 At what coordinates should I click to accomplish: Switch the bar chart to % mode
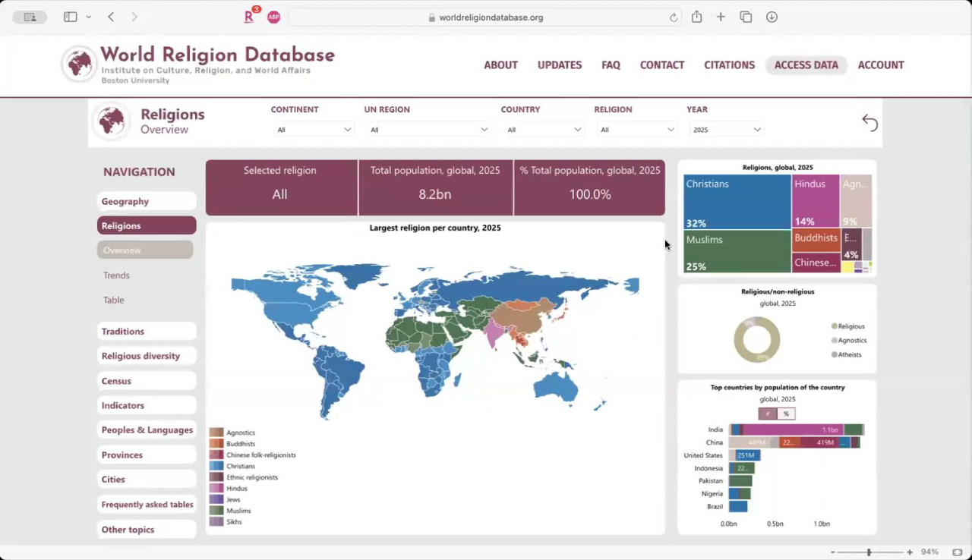coord(786,414)
